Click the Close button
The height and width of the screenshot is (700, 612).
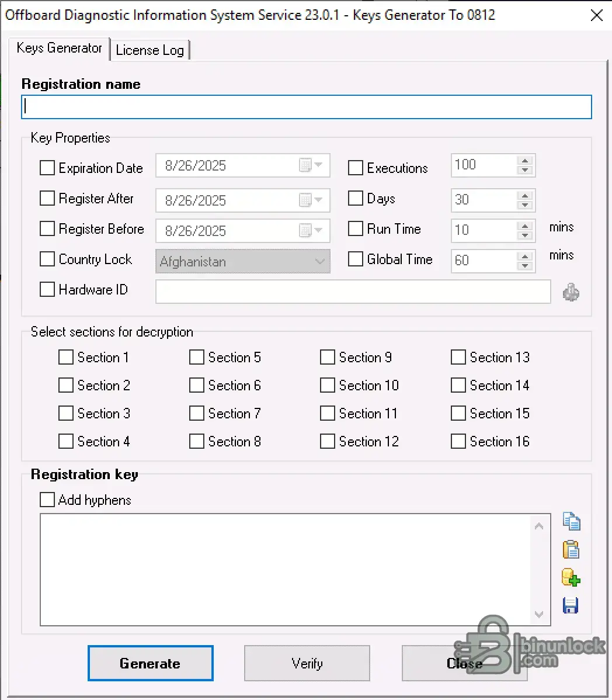[464, 663]
